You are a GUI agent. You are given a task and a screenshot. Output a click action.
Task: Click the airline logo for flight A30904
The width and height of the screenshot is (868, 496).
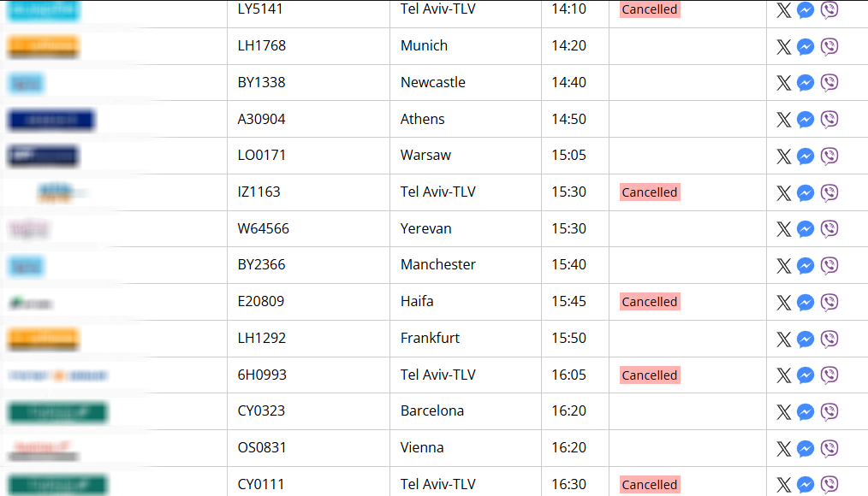click(x=51, y=120)
